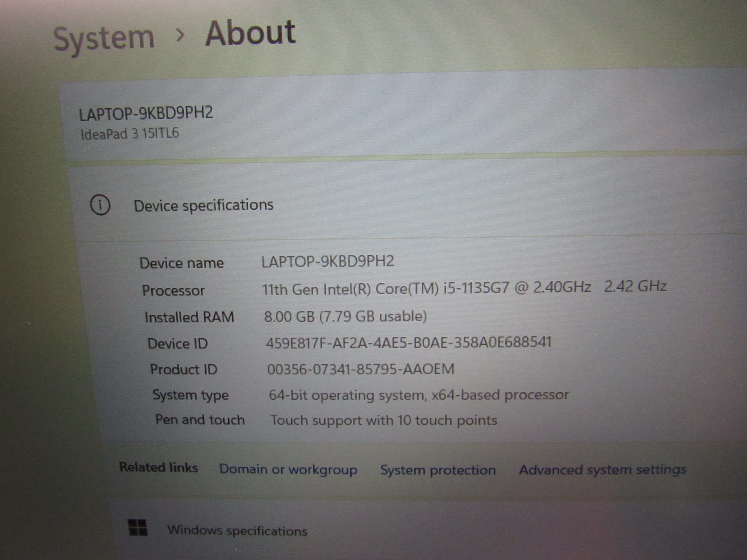The width and height of the screenshot is (747, 560).
Task: Go back to System breadcrumb
Action: (104, 38)
